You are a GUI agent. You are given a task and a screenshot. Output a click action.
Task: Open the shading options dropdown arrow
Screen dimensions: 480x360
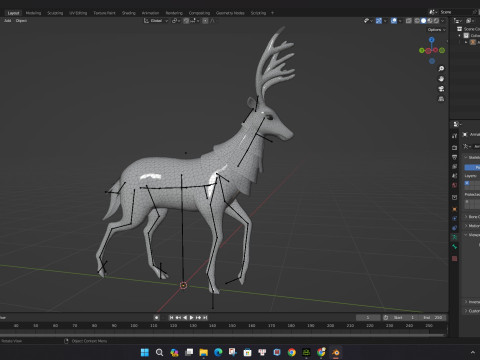tap(442, 21)
